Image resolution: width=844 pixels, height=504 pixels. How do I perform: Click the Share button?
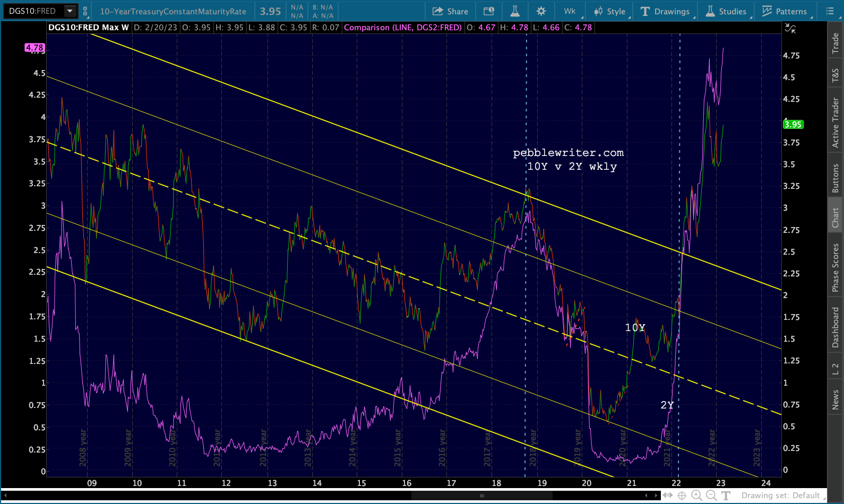coord(450,11)
